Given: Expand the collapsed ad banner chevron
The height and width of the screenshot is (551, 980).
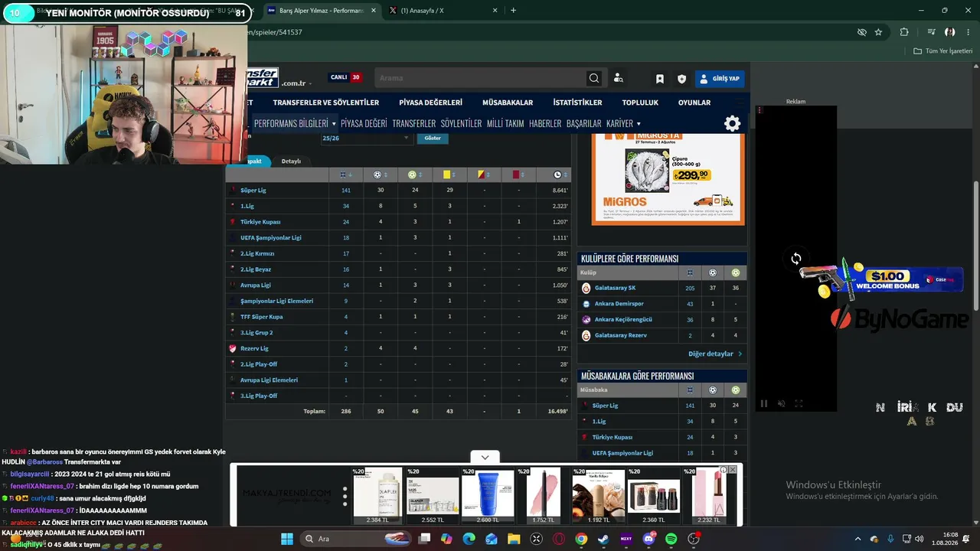Looking at the screenshot, I should click(x=485, y=458).
